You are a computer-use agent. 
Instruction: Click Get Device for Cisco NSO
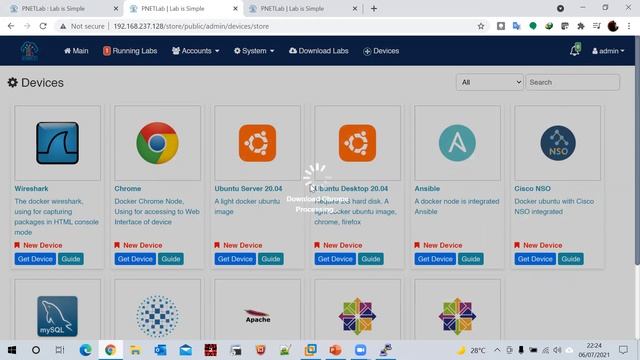(x=535, y=259)
